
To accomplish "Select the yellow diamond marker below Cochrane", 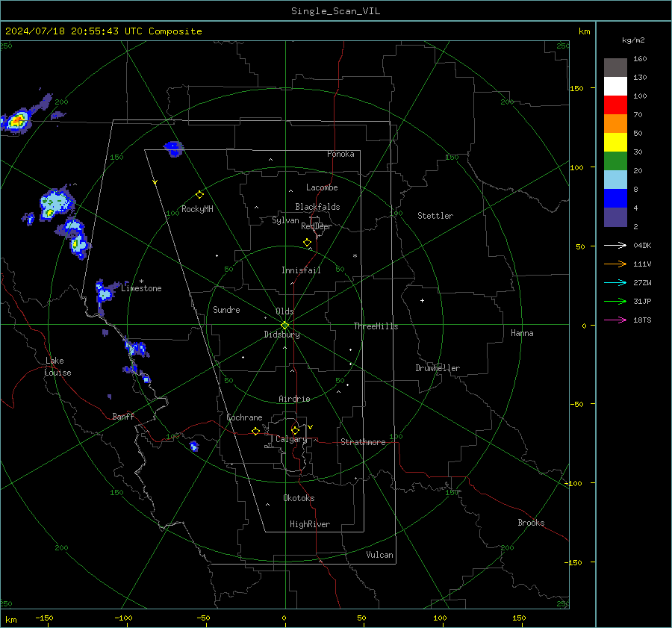I will (x=255, y=431).
